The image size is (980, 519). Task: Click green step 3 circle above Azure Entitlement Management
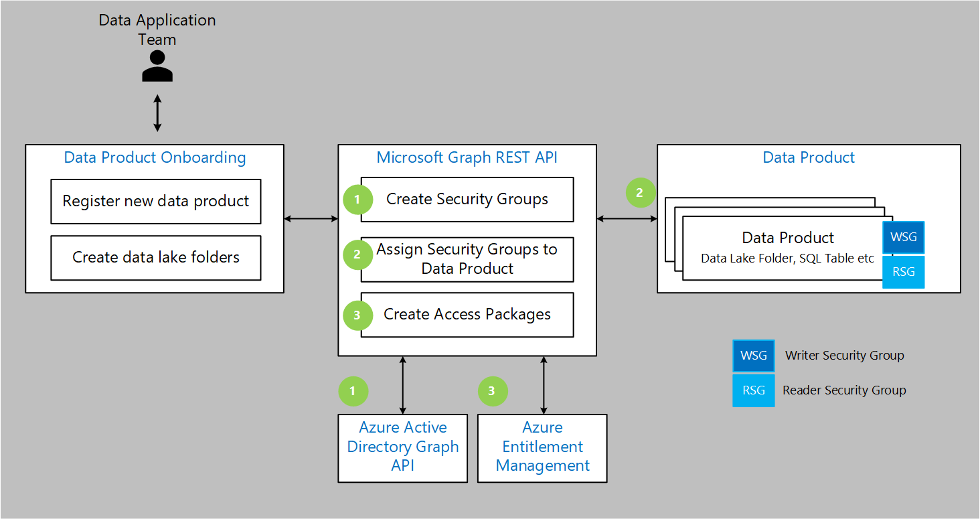coord(493,390)
